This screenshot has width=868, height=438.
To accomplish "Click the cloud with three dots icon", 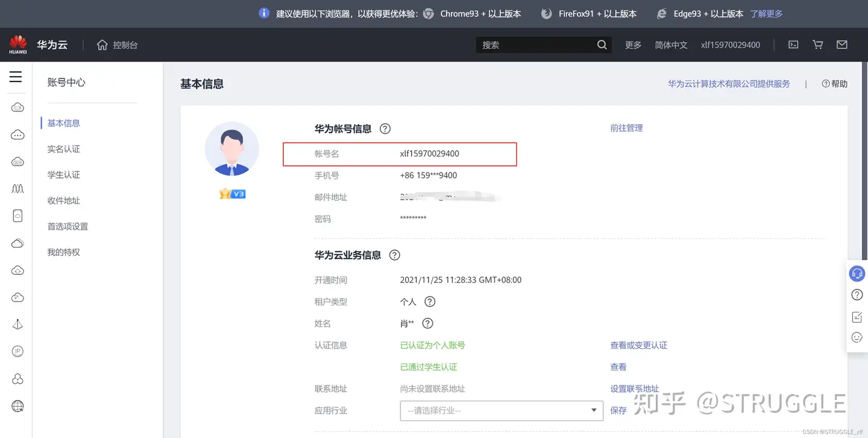I will point(17,135).
